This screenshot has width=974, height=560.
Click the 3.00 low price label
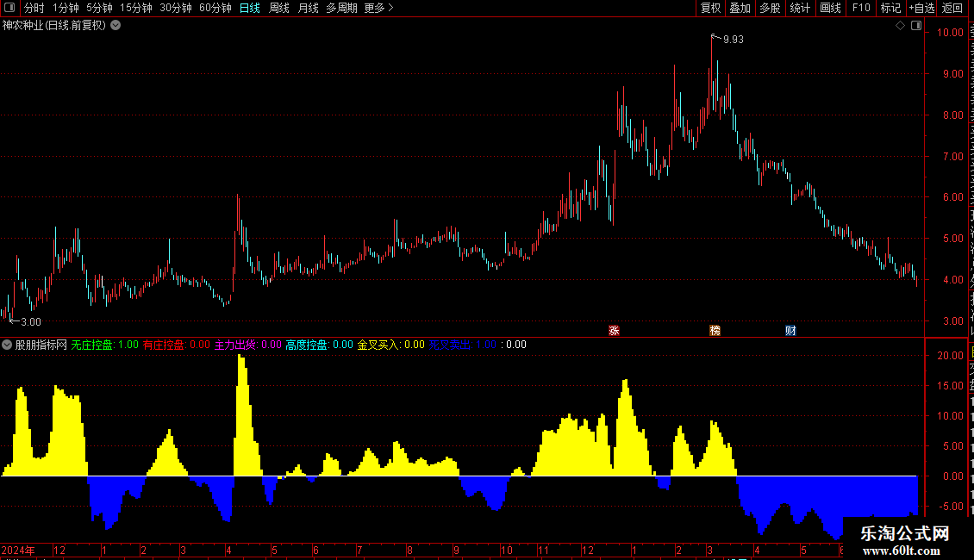pos(30,321)
